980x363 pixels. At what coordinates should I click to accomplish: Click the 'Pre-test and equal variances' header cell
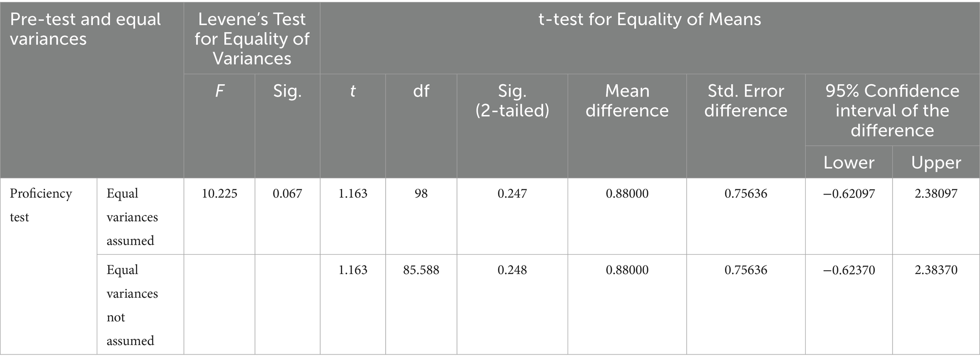click(85, 29)
